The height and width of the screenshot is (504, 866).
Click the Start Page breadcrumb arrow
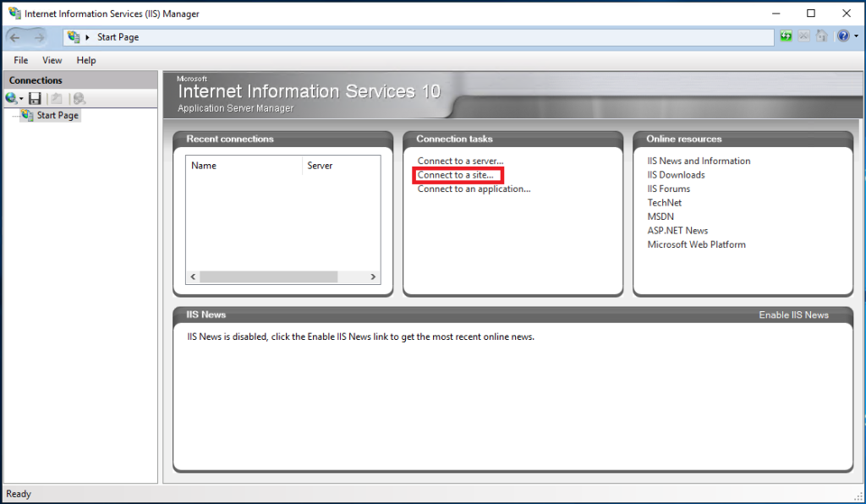pos(88,37)
